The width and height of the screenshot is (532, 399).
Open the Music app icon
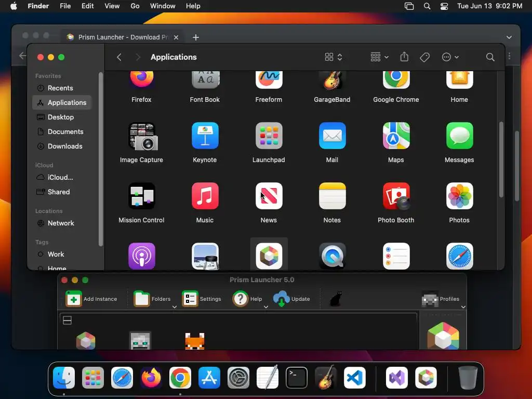click(x=205, y=196)
